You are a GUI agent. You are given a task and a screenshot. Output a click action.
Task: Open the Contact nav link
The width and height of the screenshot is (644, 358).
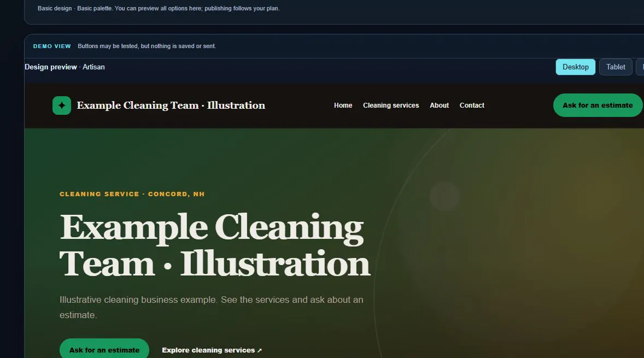point(472,105)
